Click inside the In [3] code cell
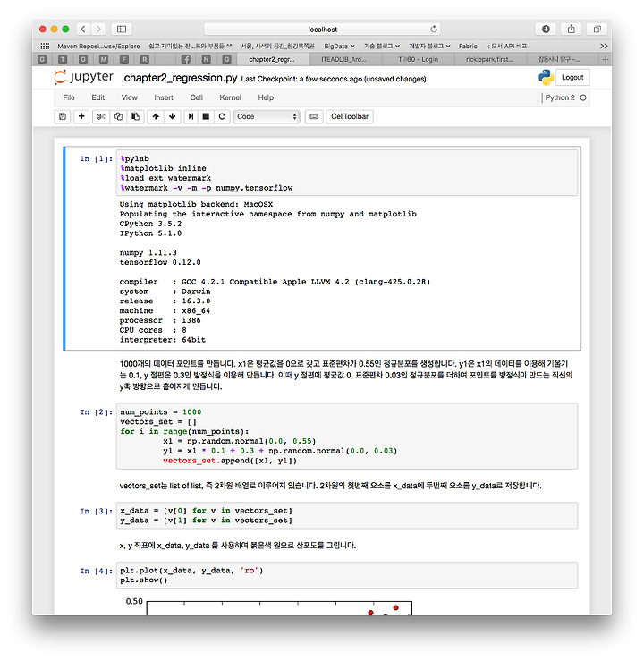This screenshot has height=661, width=644. point(346,515)
